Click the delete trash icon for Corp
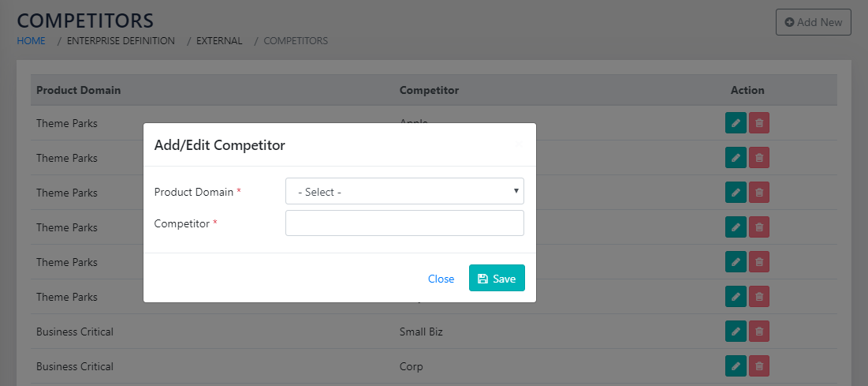 tap(759, 366)
